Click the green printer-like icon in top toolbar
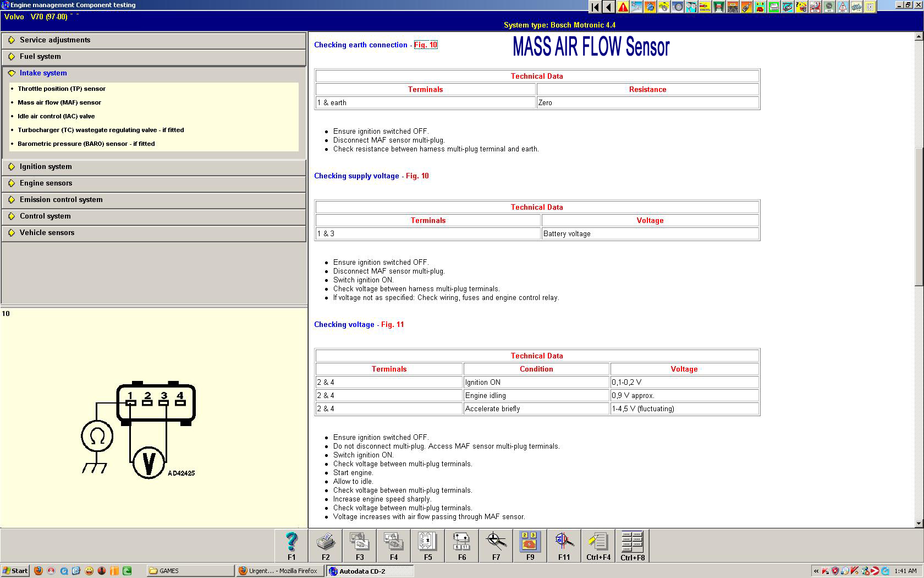924x578 pixels. click(x=774, y=7)
